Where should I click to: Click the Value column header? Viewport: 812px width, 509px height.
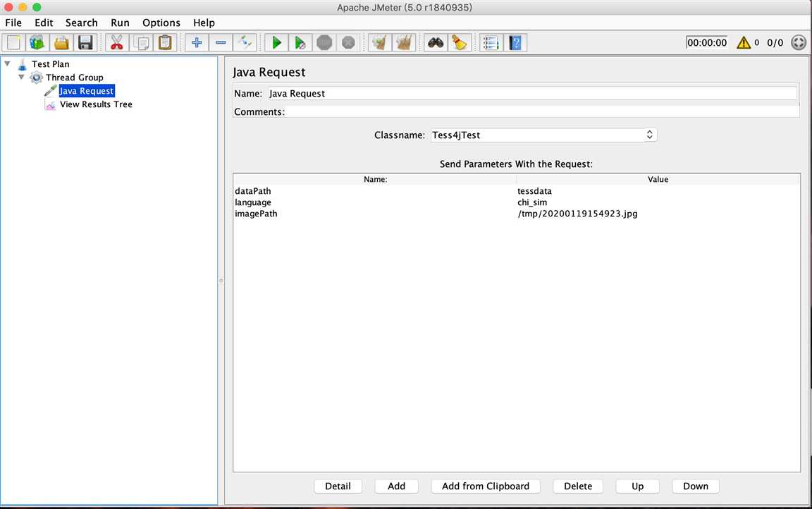pyautogui.click(x=658, y=179)
